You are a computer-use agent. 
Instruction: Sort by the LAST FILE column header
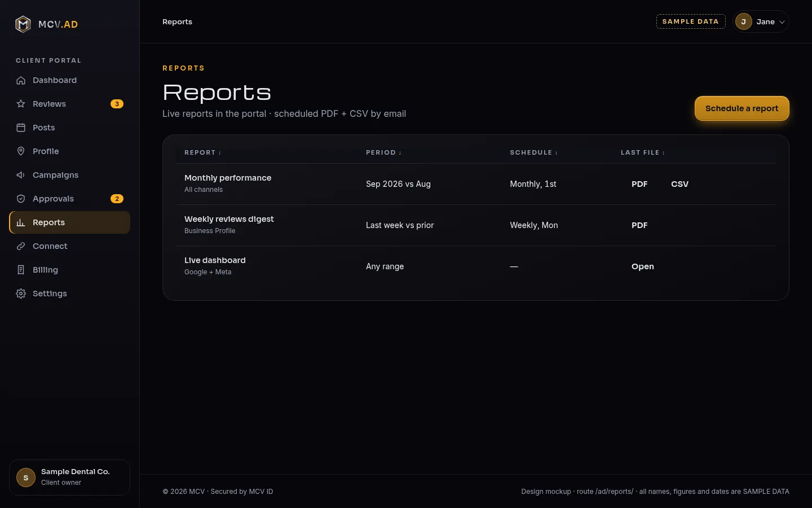pyautogui.click(x=643, y=152)
